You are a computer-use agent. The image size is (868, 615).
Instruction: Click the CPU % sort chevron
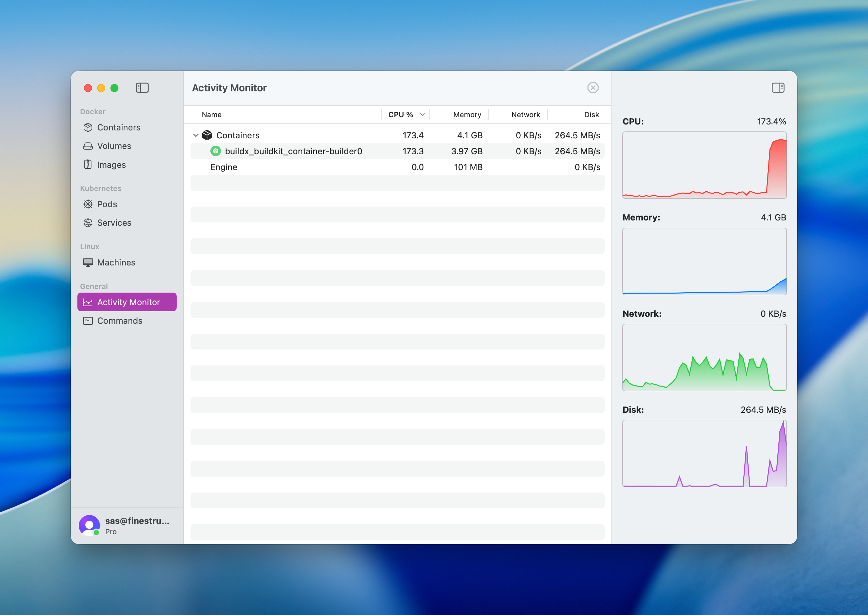coord(422,115)
